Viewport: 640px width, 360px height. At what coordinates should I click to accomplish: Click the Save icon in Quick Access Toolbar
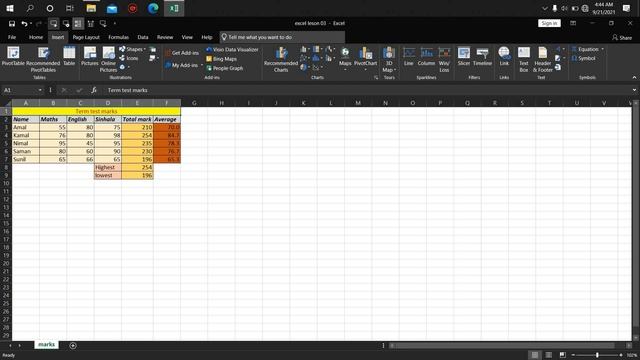[12, 24]
